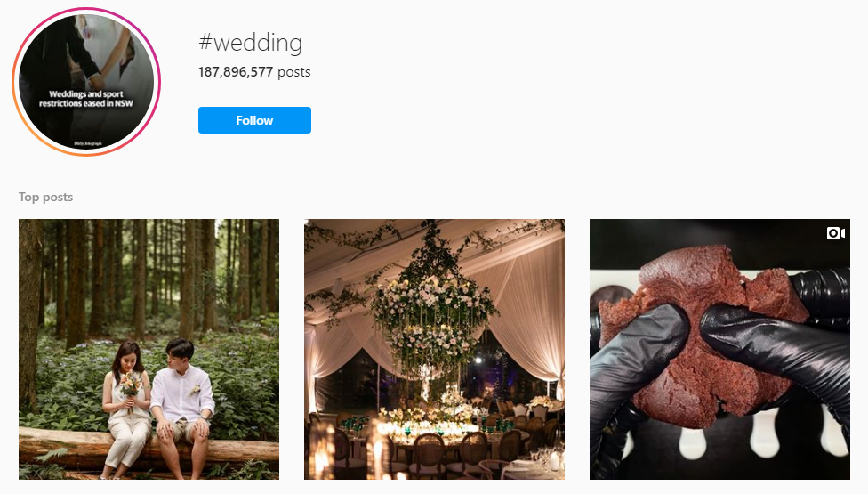Follow the #wedding hashtag
This screenshot has height=494, width=868.
pyautogui.click(x=254, y=120)
